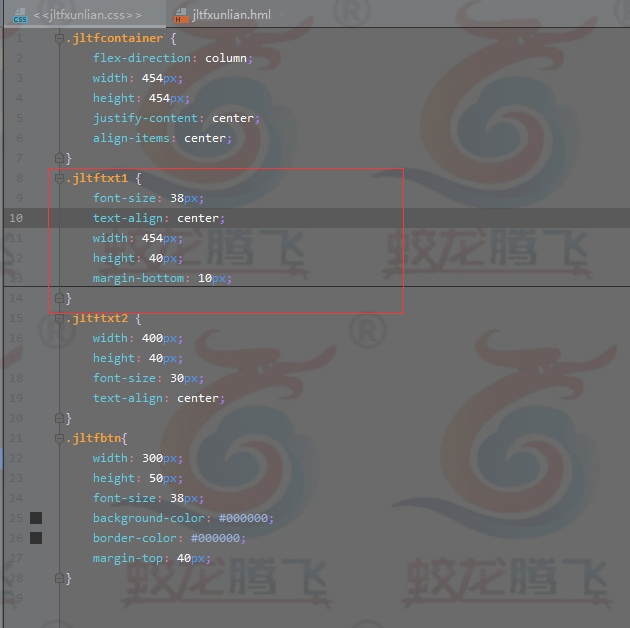The image size is (630, 628).
Task: Click the .jltftxt1 selector
Action: pos(97,178)
